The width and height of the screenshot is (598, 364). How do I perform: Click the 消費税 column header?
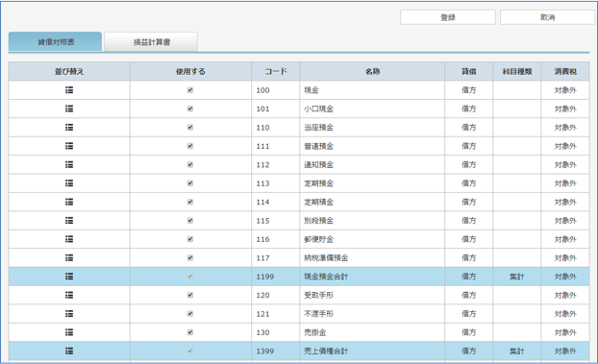tap(565, 72)
